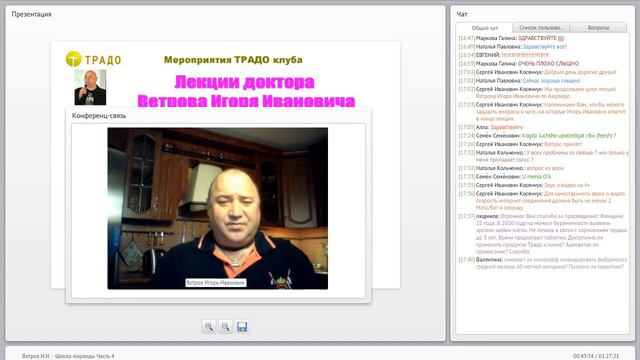Click the Презентация panel title
Viewport: 640px width, 360px height.
click(x=31, y=14)
